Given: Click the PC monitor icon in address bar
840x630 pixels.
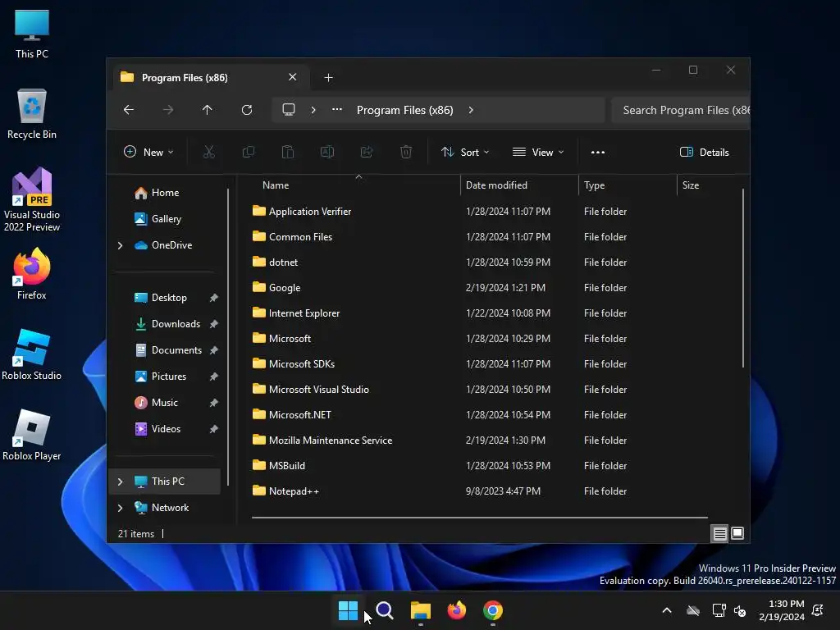Looking at the screenshot, I should coord(289,110).
